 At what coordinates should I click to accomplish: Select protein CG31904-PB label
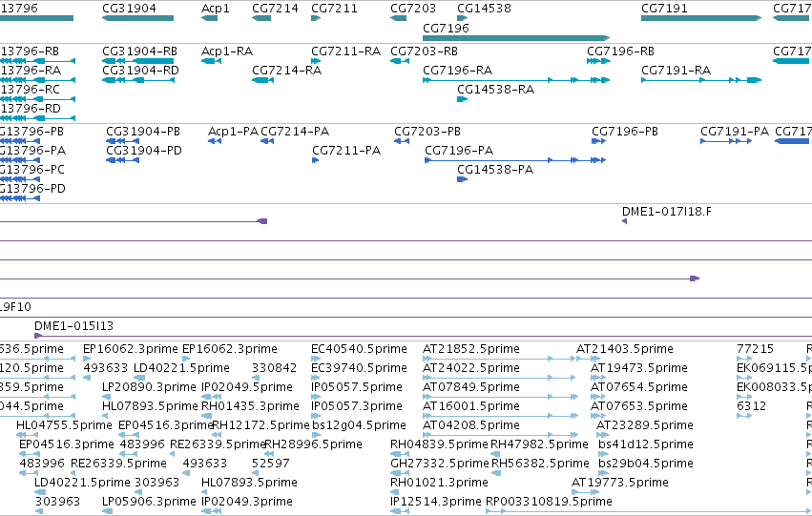point(143,132)
